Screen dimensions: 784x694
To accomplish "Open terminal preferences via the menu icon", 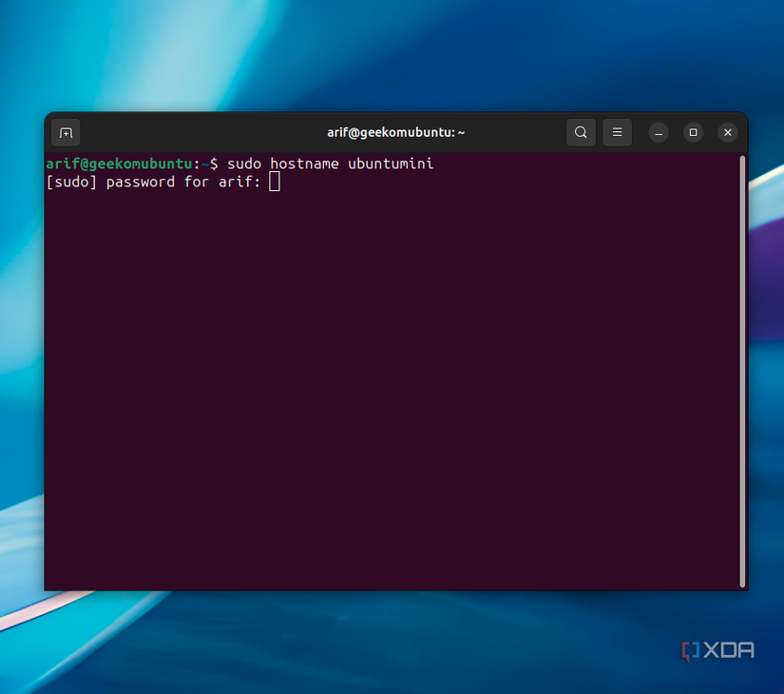I will pyautogui.click(x=617, y=132).
